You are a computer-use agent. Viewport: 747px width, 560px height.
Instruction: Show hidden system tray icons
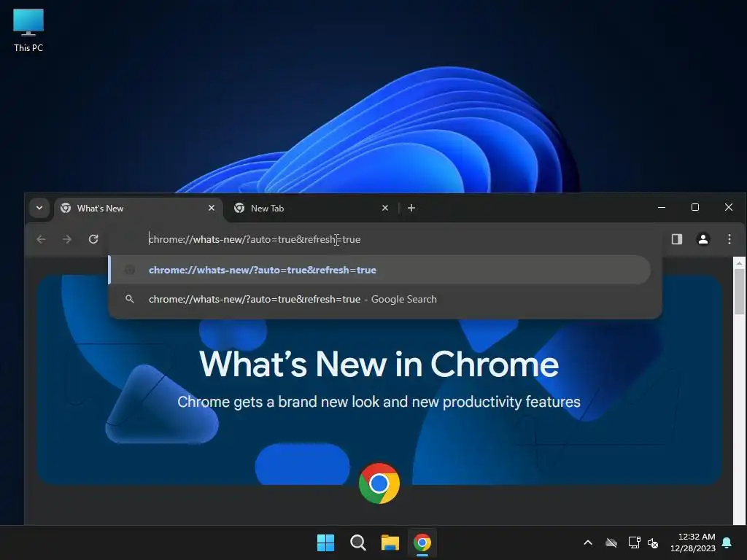(588, 542)
